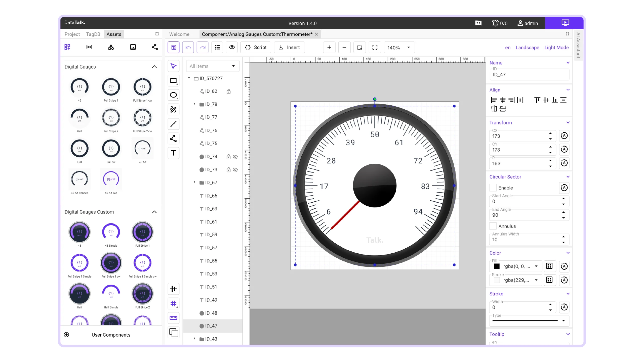Click the save icon in editor toolbar
The image size is (644, 362).
coord(174,47)
